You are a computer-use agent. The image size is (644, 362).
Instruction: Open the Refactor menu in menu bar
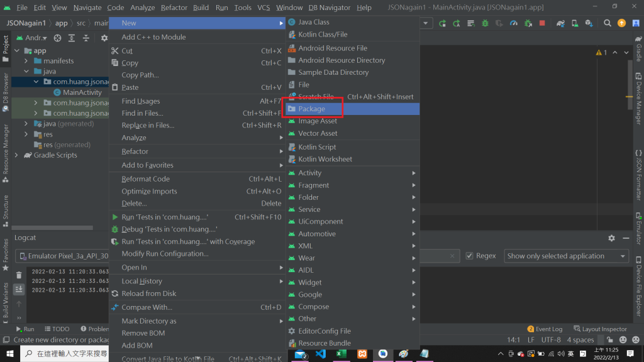174,8
